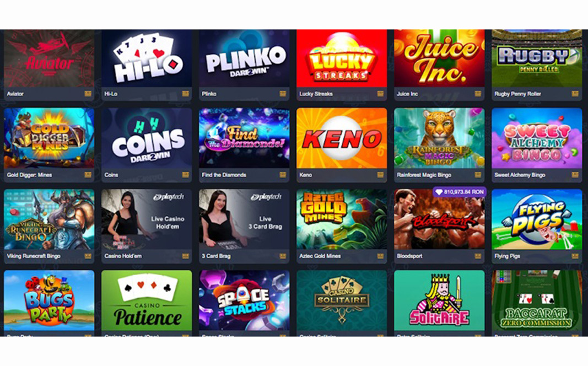Open Live 3 Card Brag thumbnail

tap(244, 219)
